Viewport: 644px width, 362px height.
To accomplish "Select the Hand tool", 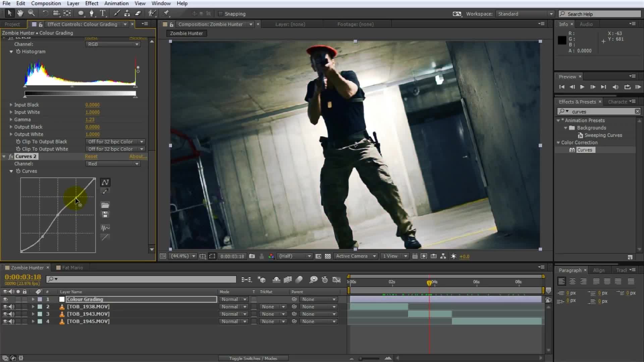I will click(x=20, y=13).
